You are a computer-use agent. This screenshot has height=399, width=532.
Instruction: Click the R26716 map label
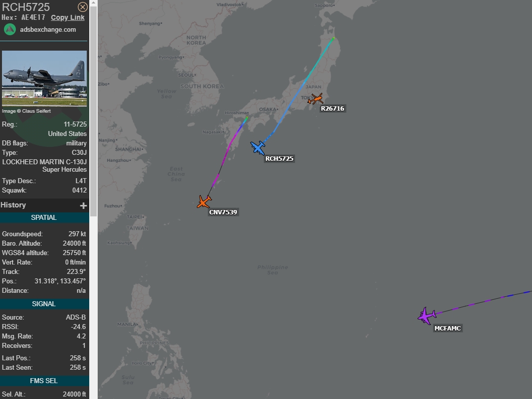point(333,109)
